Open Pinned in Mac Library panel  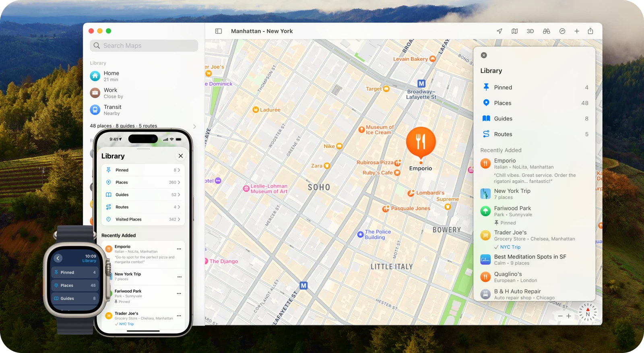coord(535,87)
